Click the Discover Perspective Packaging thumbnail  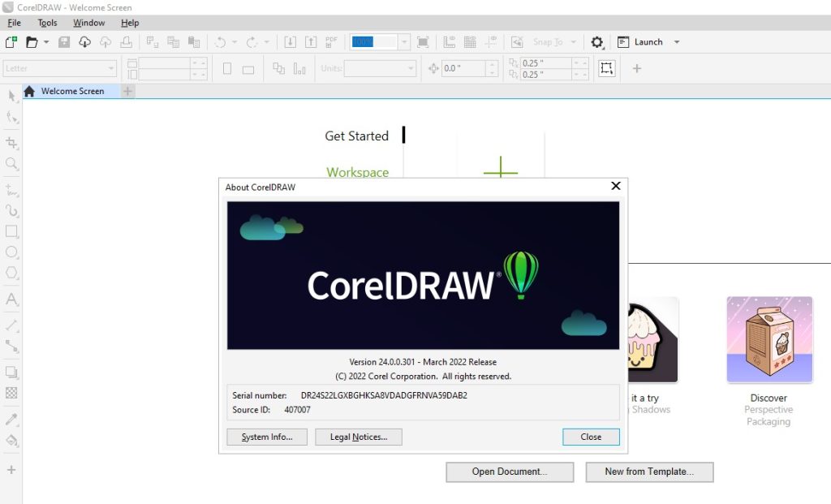point(769,339)
